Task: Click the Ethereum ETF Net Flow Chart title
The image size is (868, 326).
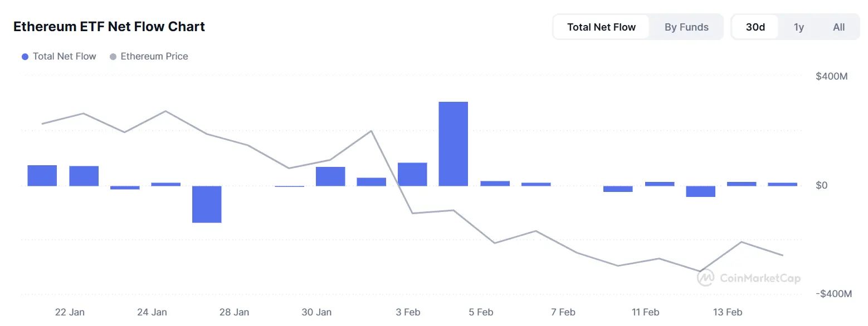Action: coord(109,27)
